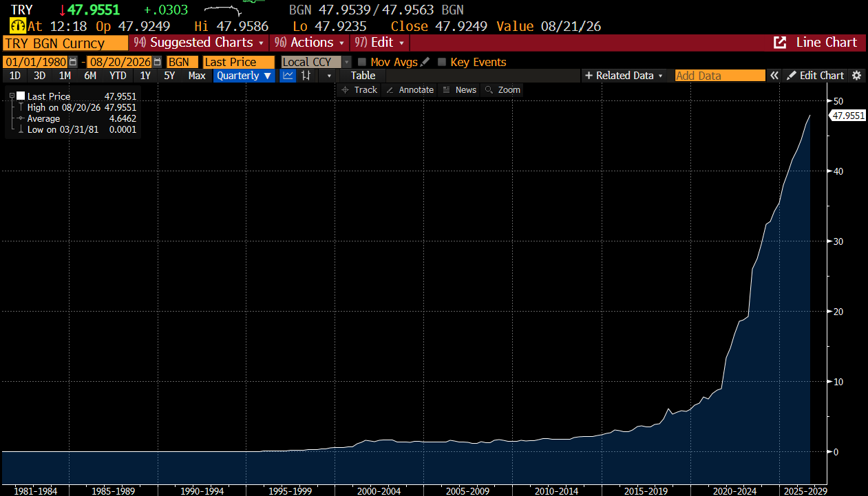Activate the Zoom magnifier tool
868x496 pixels.
[502, 90]
